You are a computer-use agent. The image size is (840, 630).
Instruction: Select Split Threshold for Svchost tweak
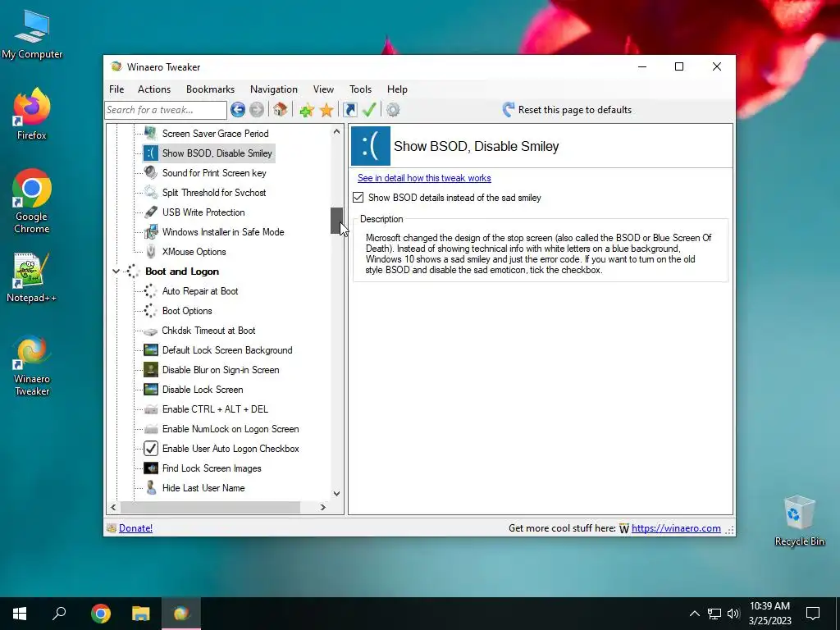coord(214,192)
